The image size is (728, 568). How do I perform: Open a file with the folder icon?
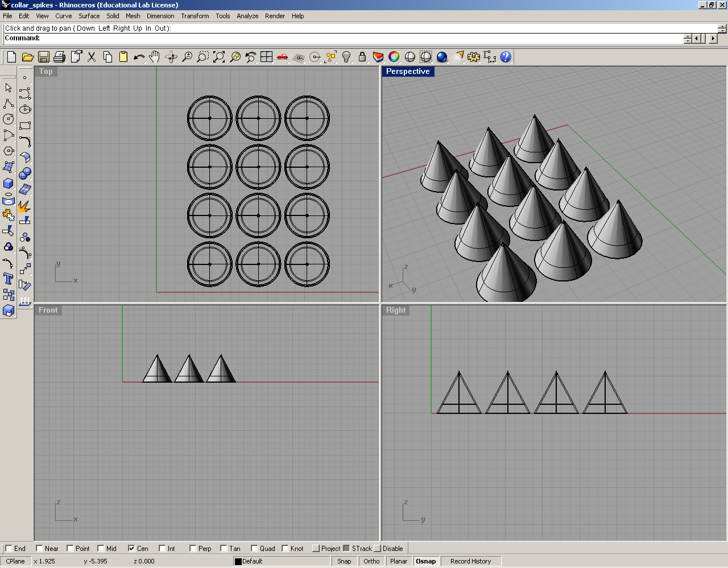tap(27, 57)
